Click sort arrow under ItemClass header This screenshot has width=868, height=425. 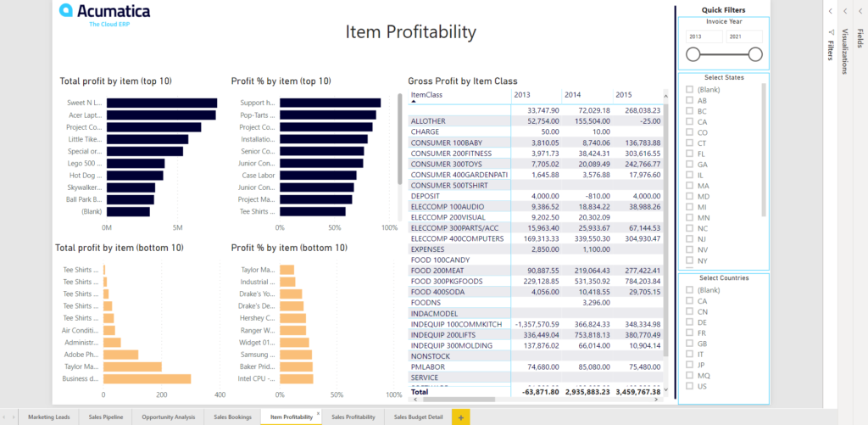tap(414, 101)
